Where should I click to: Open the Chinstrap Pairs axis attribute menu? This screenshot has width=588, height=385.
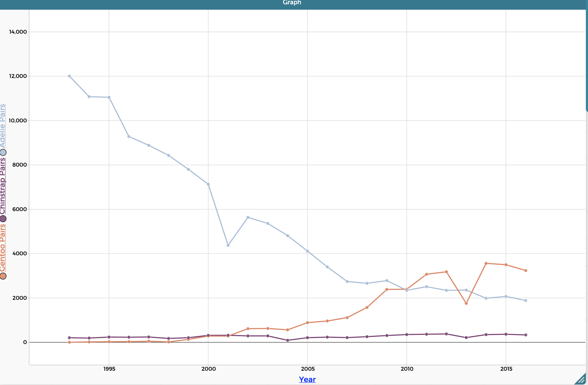pos(3,186)
